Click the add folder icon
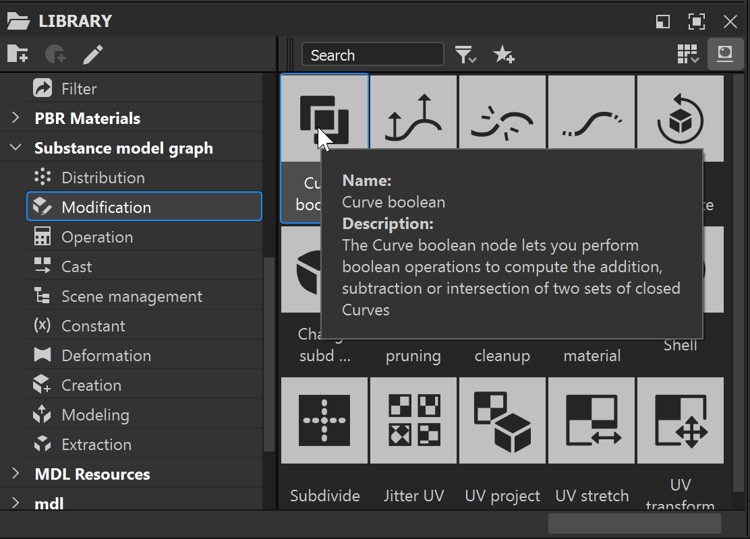This screenshot has height=539, width=750. click(17, 55)
